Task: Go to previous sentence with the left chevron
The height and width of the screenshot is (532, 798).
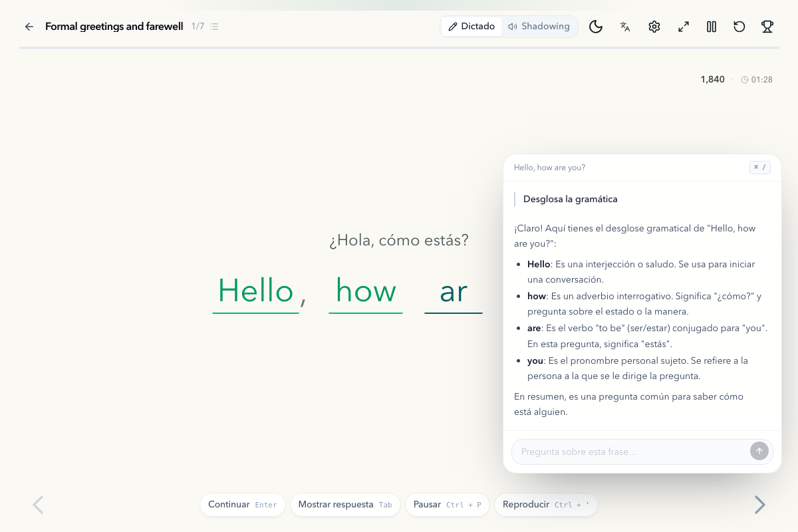Action: coord(38,505)
